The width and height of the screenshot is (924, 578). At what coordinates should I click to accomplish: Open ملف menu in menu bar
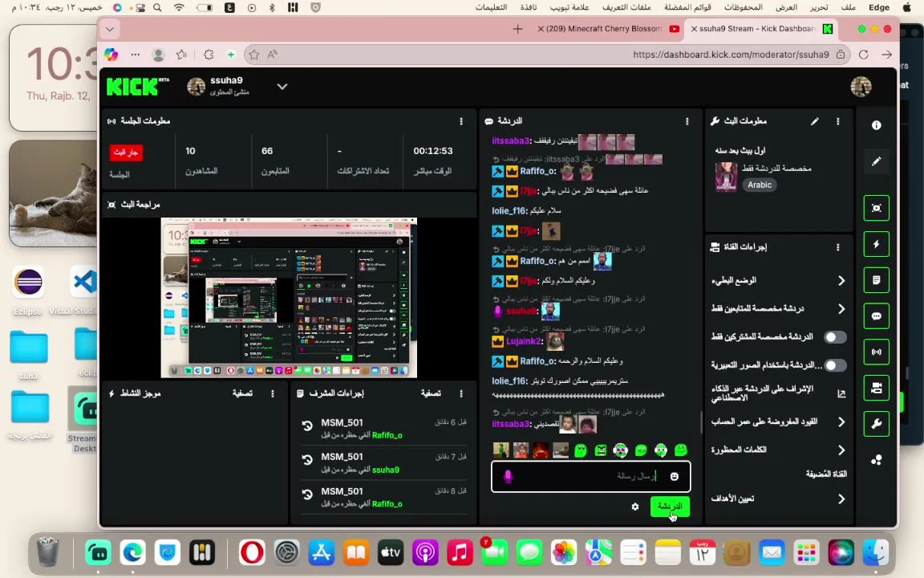tap(849, 7)
